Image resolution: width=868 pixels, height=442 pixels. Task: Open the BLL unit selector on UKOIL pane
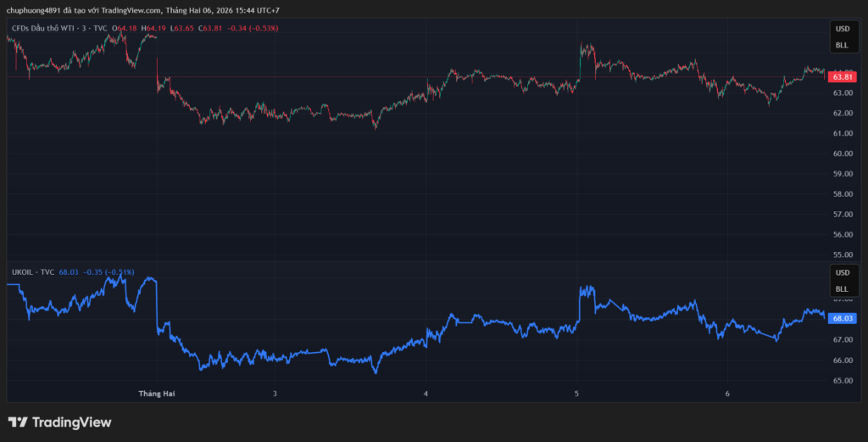coord(842,289)
